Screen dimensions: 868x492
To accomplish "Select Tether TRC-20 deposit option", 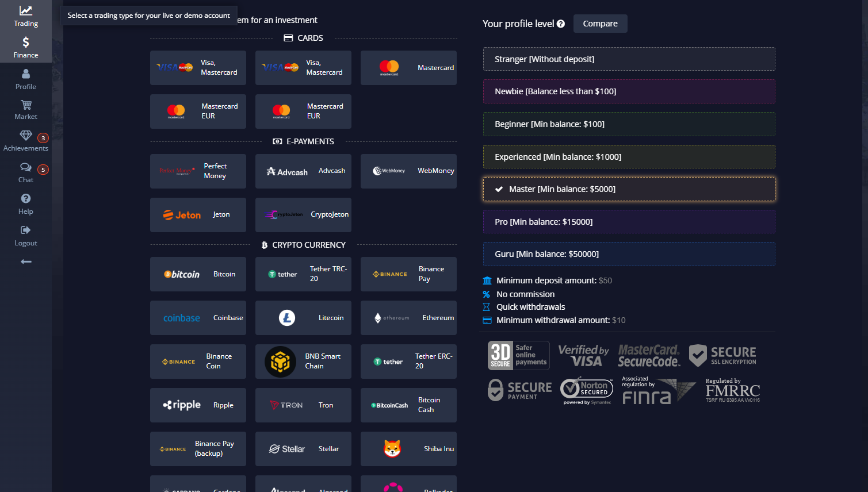I will 303,274.
